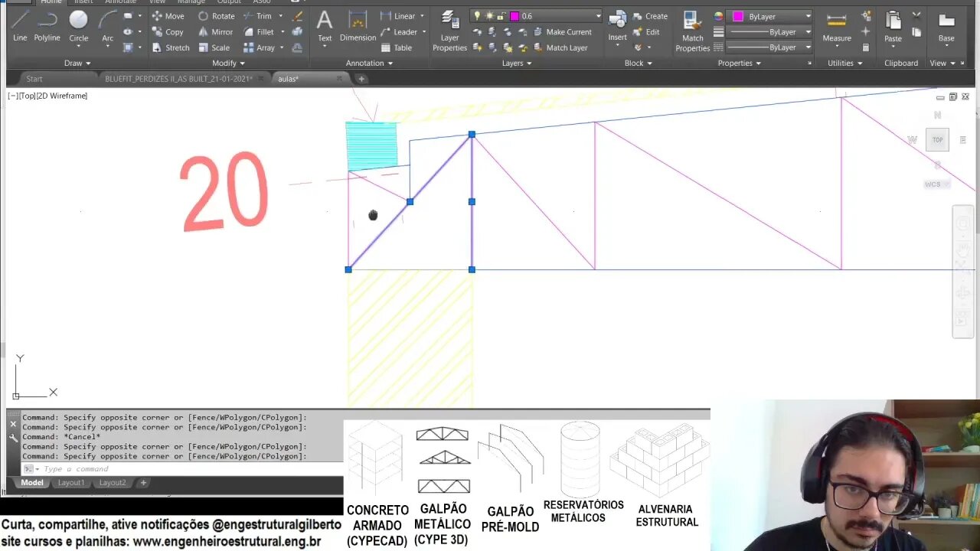This screenshot has width=980, height=551.
Task: Select the Arc tool
Action: 108,24
